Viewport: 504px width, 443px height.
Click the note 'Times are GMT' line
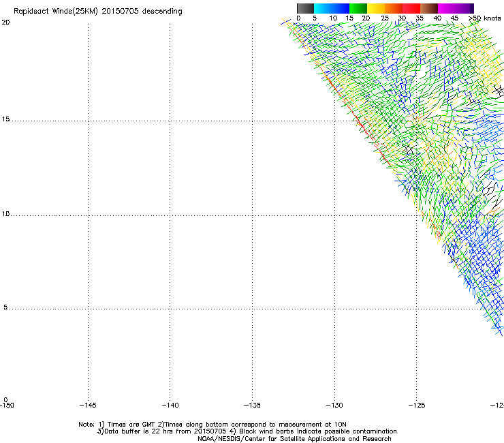(212, 425)
